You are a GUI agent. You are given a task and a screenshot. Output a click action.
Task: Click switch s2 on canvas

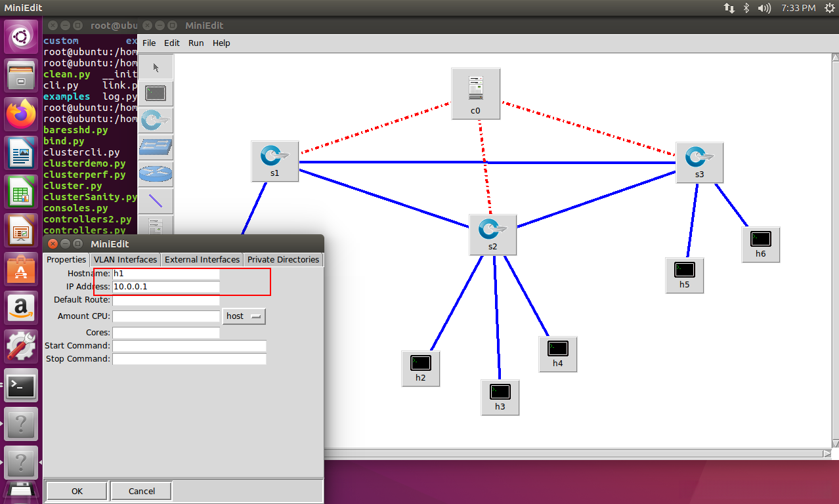(493, 234)
